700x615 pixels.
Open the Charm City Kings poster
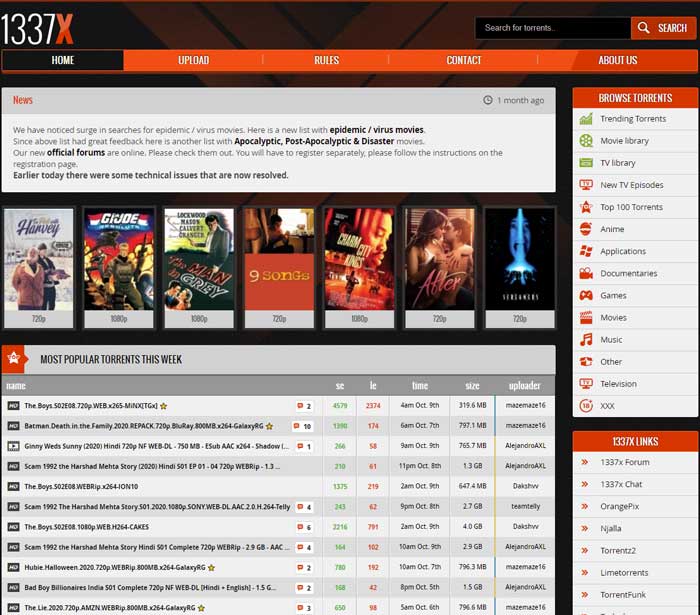(359, 259)
